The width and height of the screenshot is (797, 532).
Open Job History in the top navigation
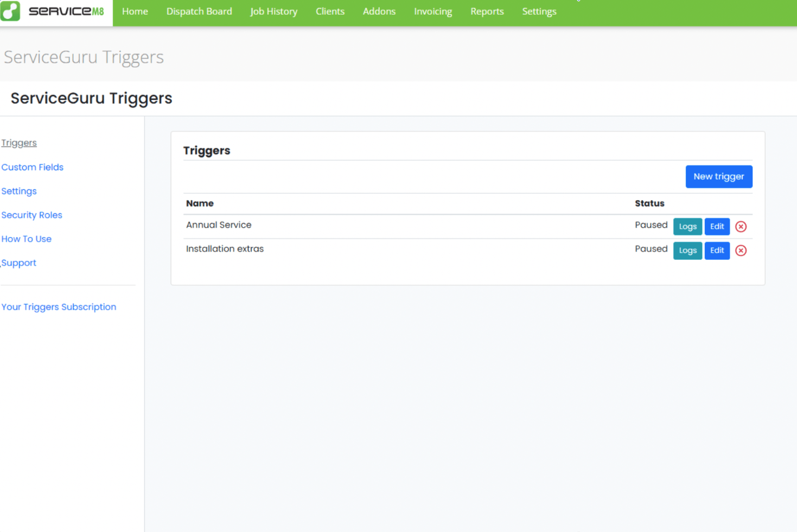coord(274,11)
